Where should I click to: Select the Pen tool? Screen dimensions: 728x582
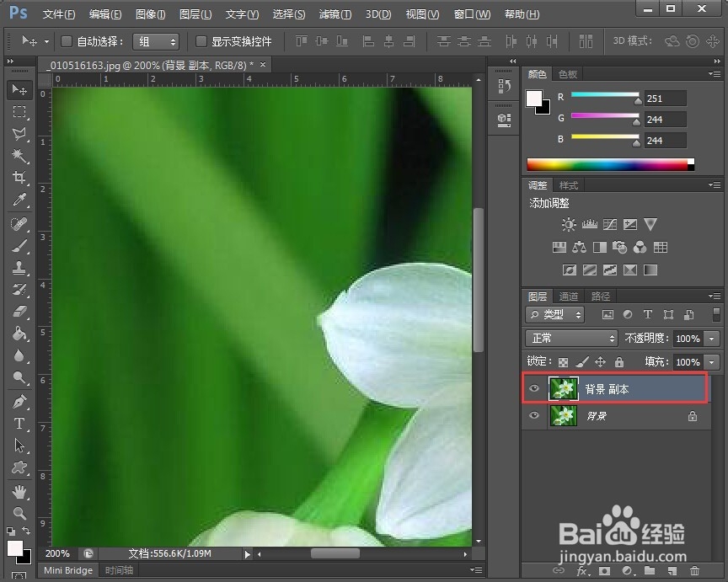point(19,402)
